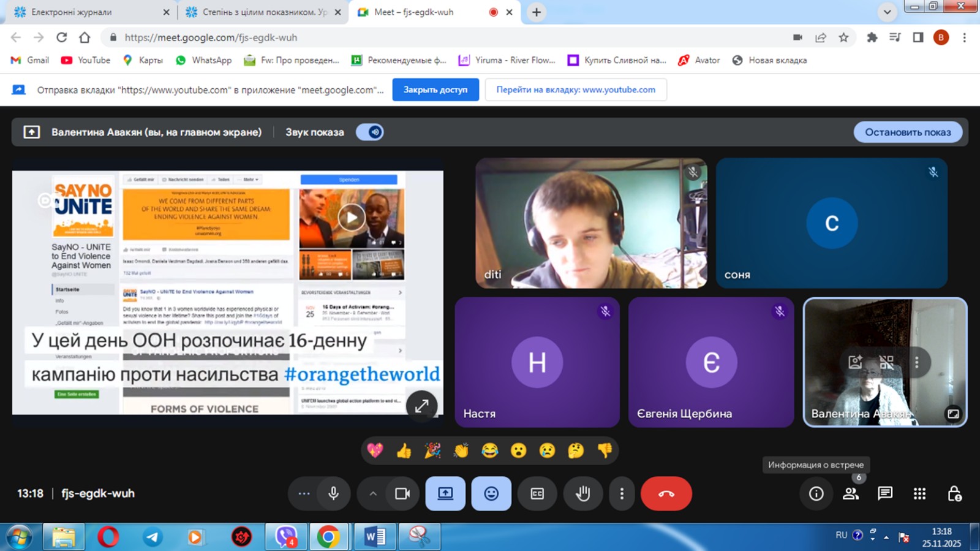Show the participants list

(851, 493)
